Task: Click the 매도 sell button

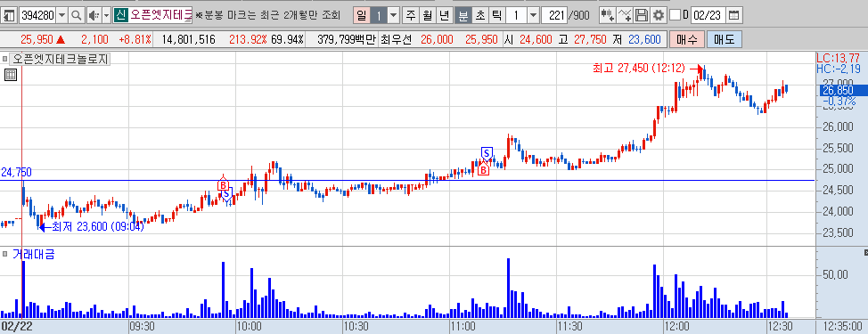Action: (x=724, y=40)
